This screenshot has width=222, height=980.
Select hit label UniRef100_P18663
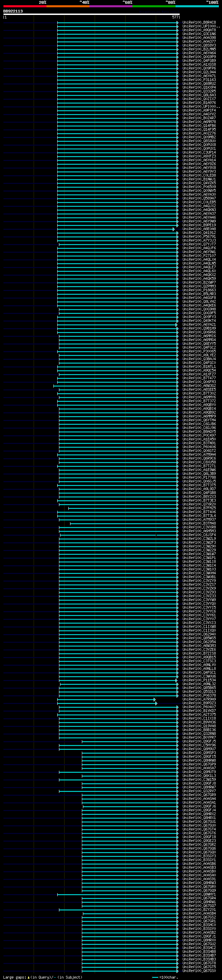coord(199,290)
